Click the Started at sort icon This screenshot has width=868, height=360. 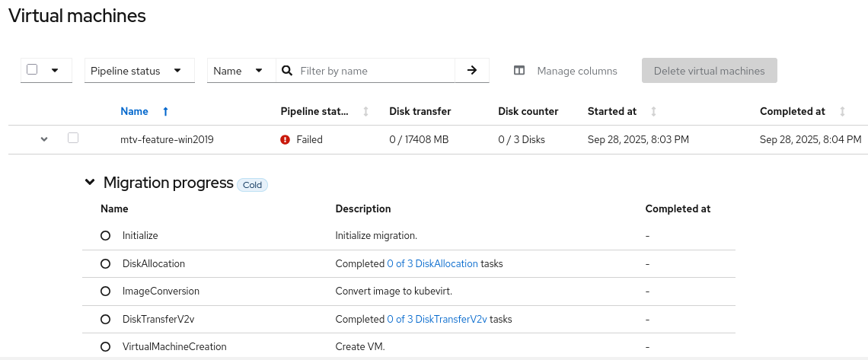653,112
